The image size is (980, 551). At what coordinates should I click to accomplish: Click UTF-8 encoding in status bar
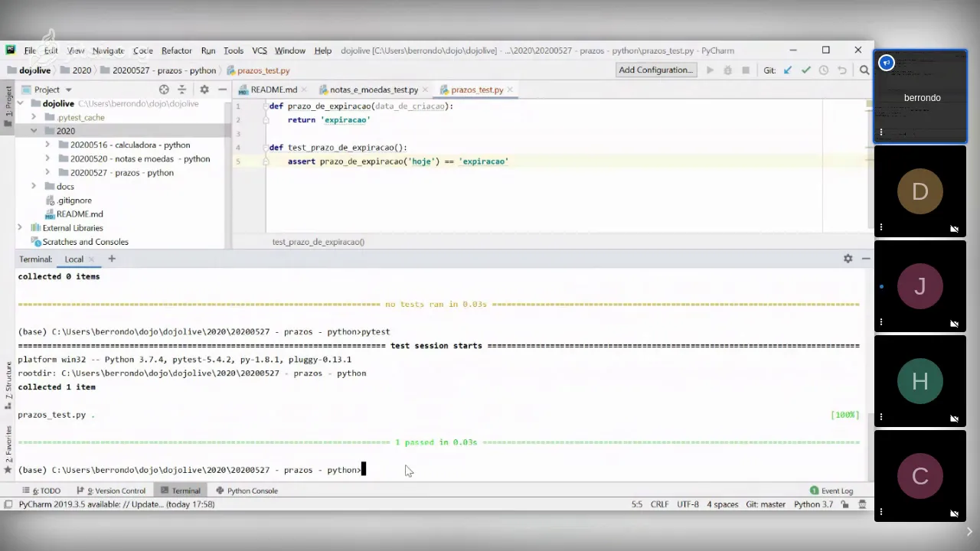tap(688, 504)
